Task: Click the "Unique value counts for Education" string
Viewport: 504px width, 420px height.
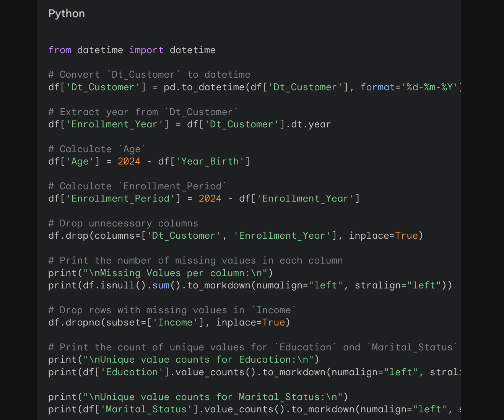Action: click(198, 360)
